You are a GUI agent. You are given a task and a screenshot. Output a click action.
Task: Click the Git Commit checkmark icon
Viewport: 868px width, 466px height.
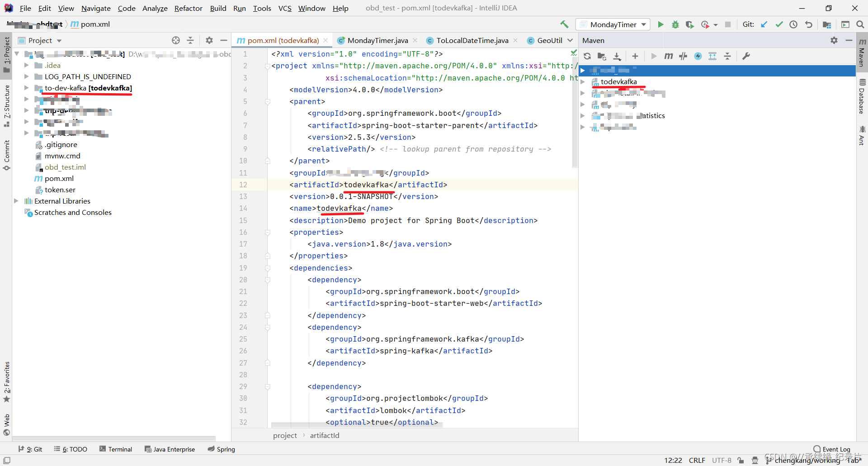(x=779, y=24)
